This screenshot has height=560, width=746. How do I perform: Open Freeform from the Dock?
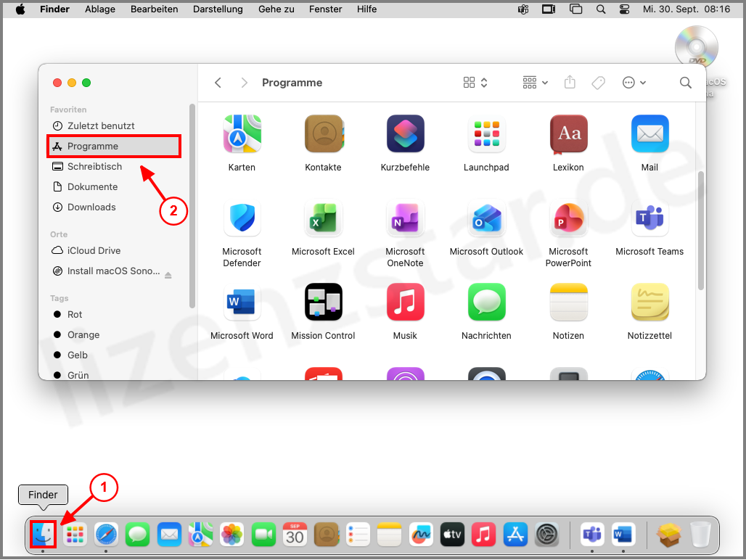tap(421, 535)
